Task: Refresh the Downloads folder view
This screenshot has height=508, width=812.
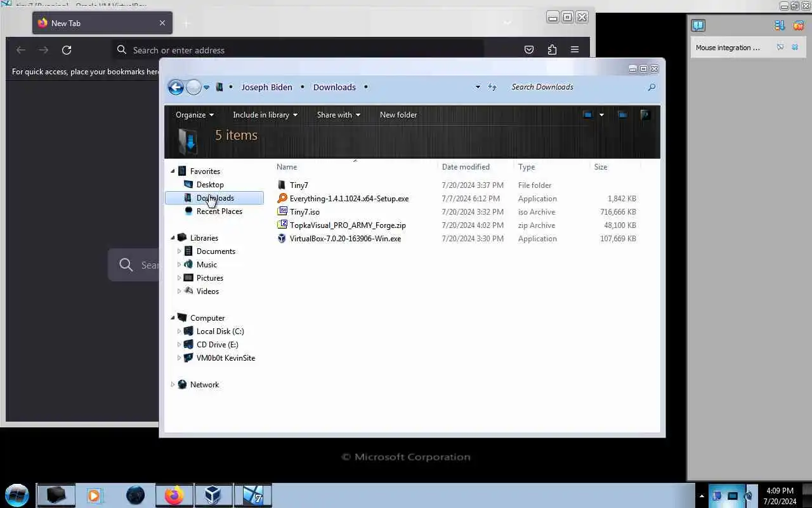Action: (x=492, y=87)
